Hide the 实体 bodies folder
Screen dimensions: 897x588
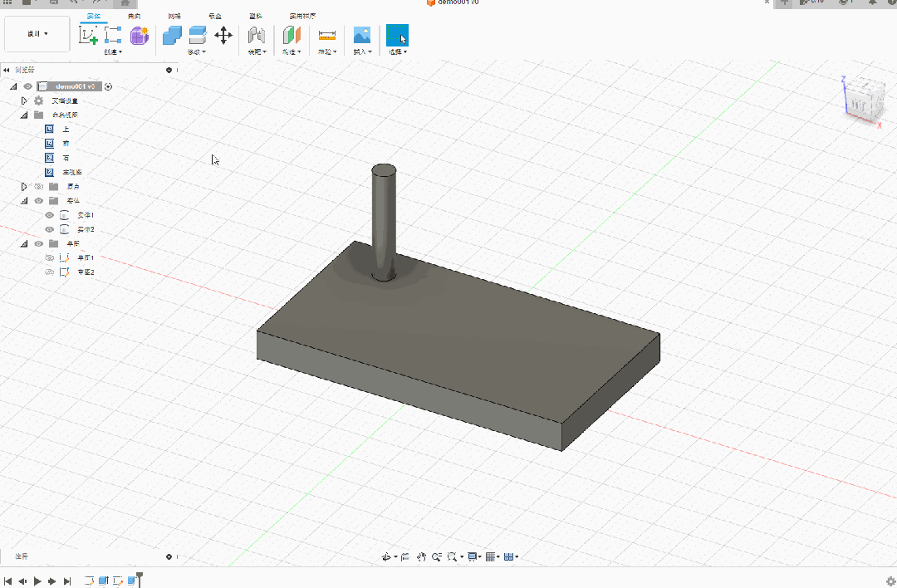click(x=38, y=201)
